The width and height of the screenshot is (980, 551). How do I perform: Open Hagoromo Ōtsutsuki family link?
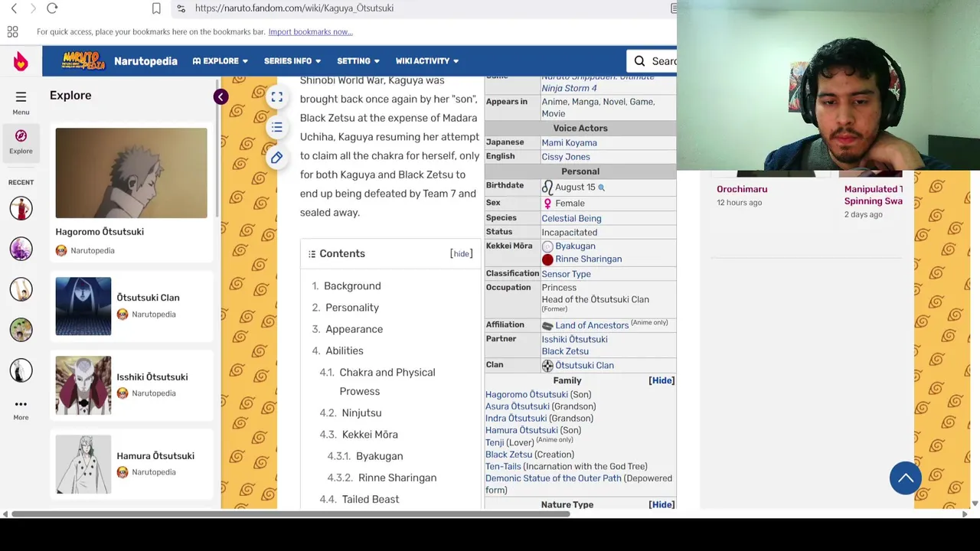point(526,395)
